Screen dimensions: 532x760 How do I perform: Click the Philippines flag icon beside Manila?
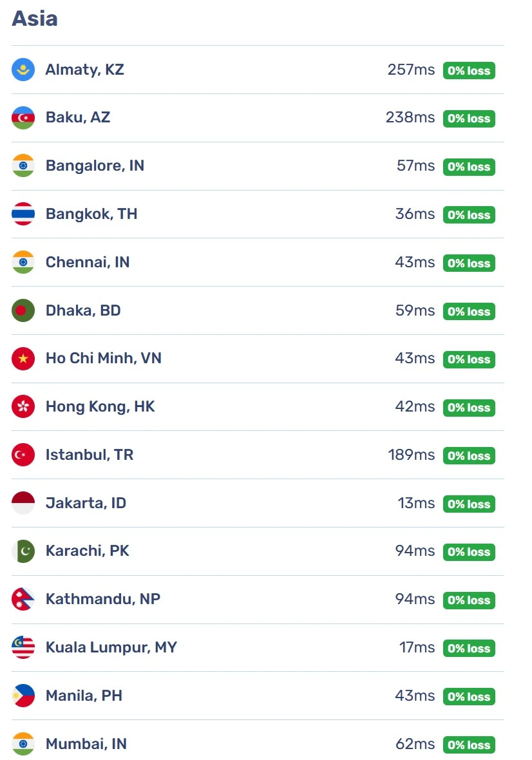tap(23, 696)
